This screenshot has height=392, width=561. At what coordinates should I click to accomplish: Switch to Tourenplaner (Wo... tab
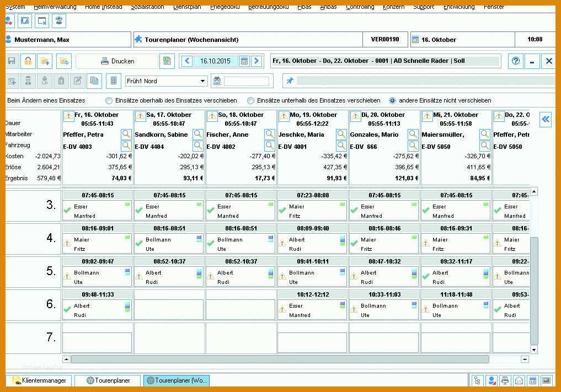click(x=177, y=380)
